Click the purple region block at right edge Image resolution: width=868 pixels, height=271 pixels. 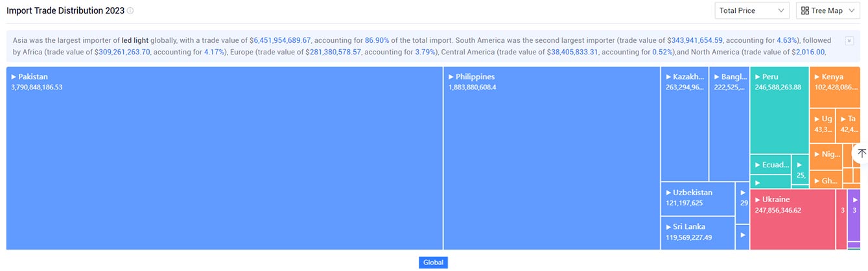click(854, 214)
